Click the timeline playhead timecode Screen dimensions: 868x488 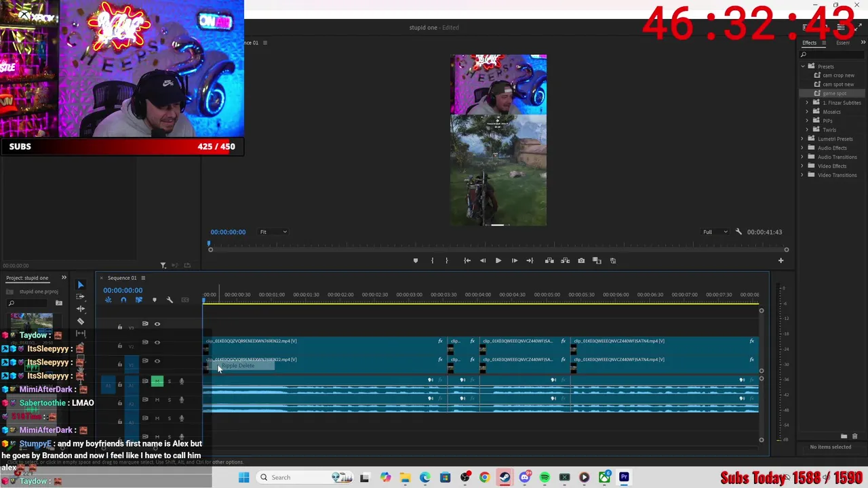(123, 290)
